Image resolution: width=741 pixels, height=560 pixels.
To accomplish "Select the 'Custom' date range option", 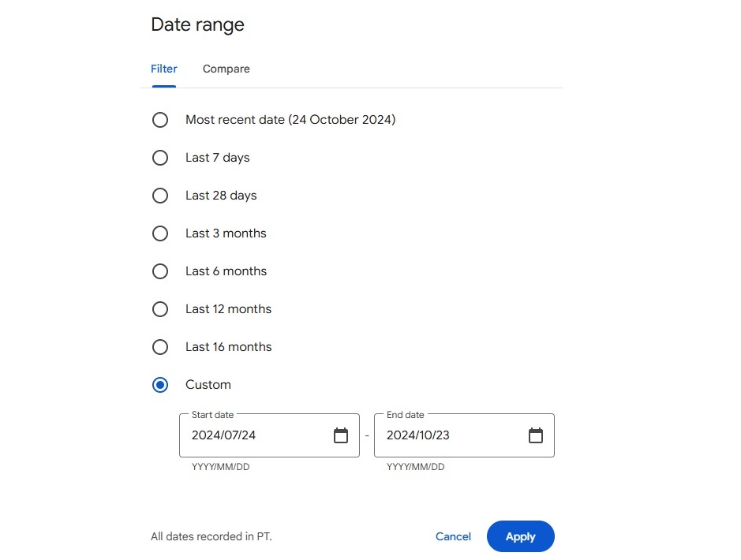I will pos(160,385).
